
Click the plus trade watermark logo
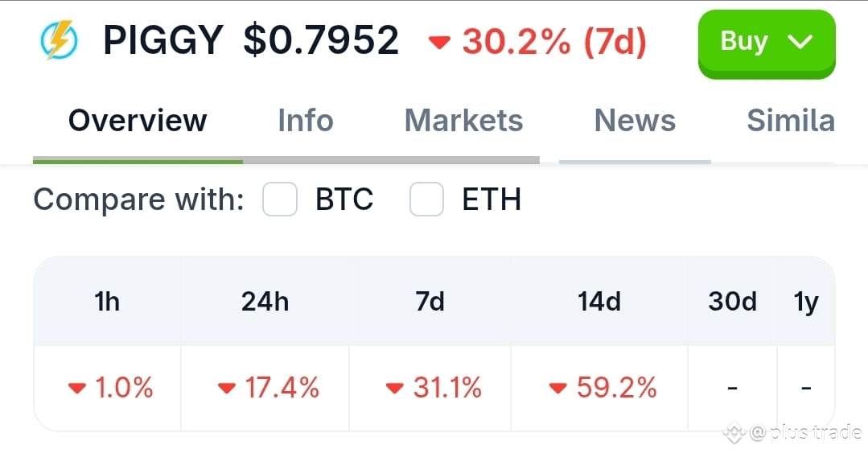[734, 433]
